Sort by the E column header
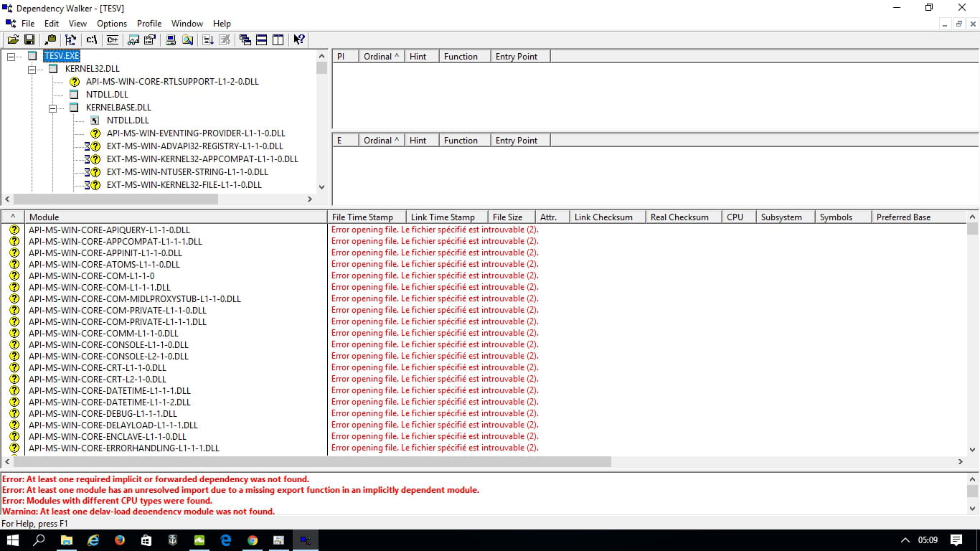The image size is (980, 551). click(x=345, y=141)
